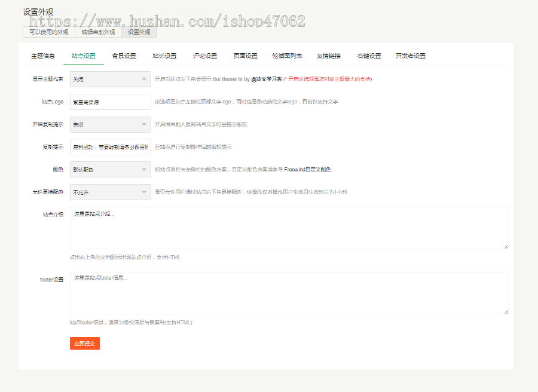
Task: Open the 主题信息 tab
Action: [43, 56]
